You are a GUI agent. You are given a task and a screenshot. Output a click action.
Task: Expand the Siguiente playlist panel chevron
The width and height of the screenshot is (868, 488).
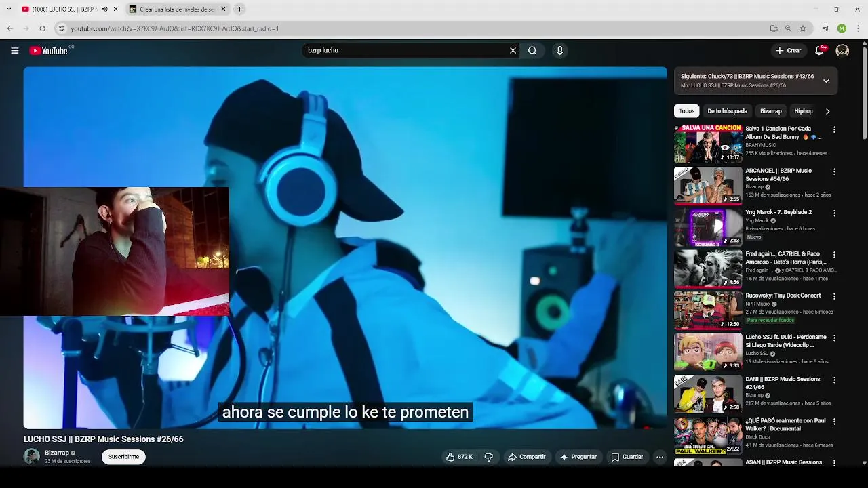pos(826,81)
